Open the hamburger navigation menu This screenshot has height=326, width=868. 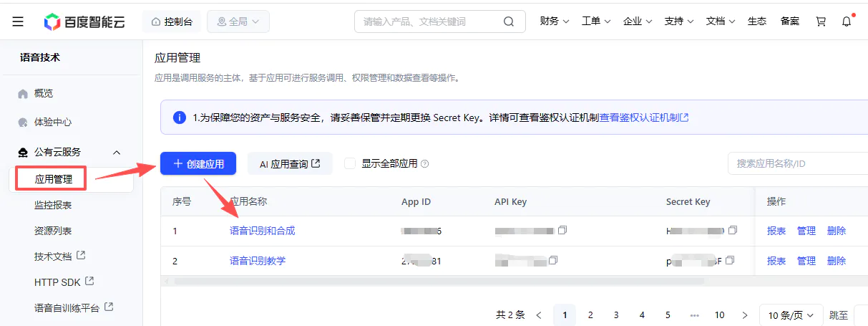pos(18,21)
